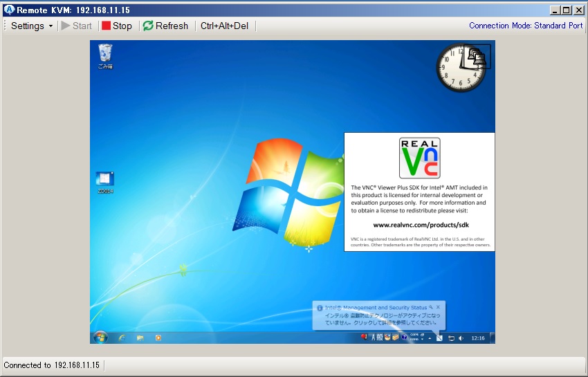Open the notification balloon wrench options
Image resolution: width=588 pixels, height=377 pixels.
click(x=431, y=307)
